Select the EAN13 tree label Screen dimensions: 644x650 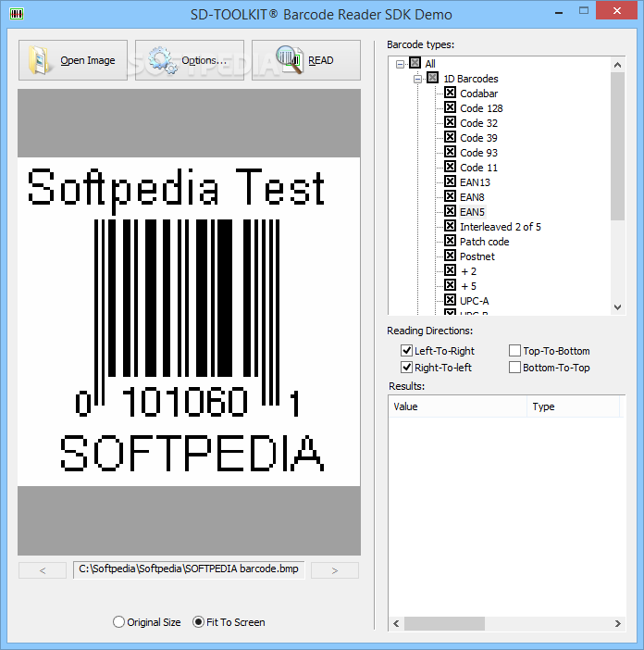tap(475, 182)
